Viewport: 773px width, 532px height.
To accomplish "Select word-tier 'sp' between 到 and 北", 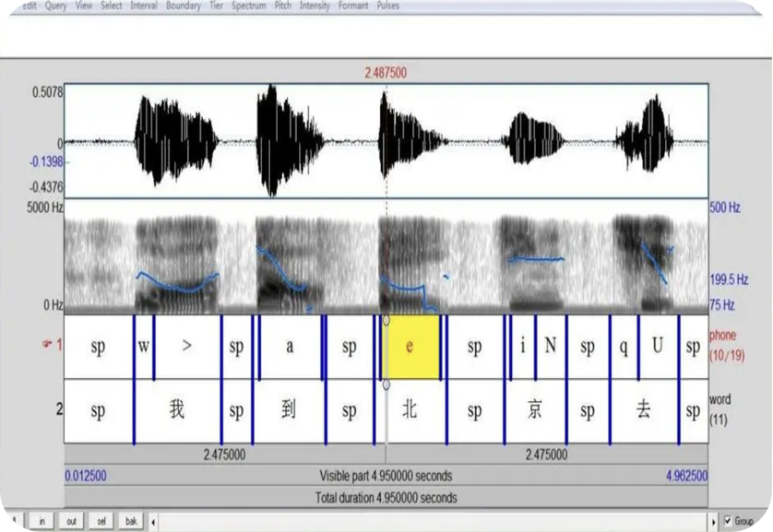I will tap(350, 410).
